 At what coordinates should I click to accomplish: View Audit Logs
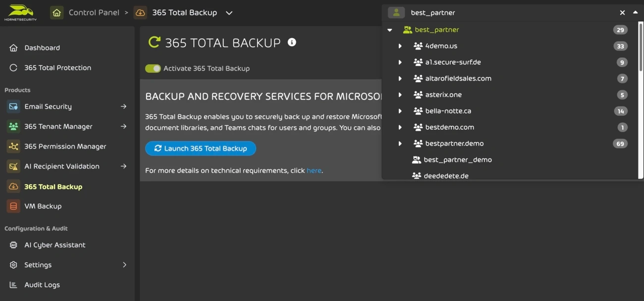[42, 285]
